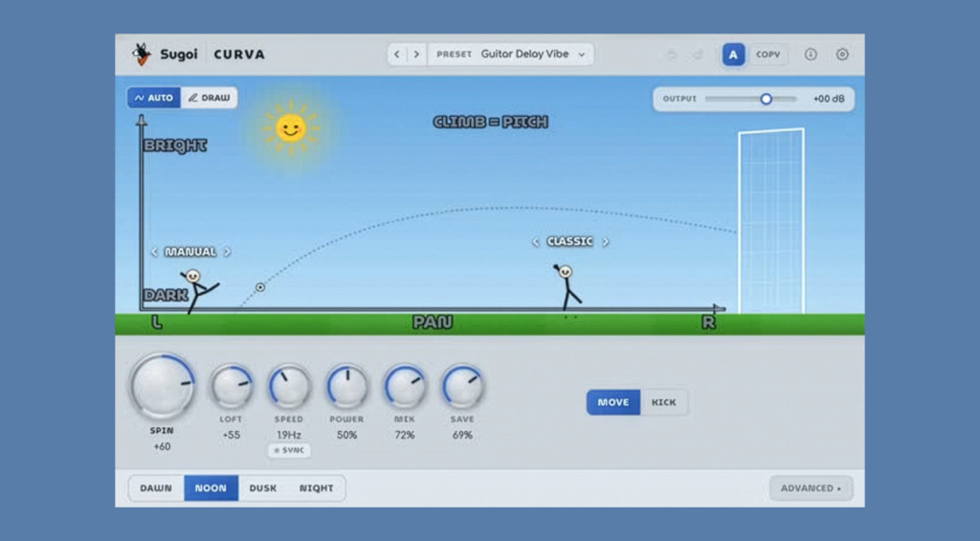Switch to the DUSK tab
980x541 pixels.
tap(263, 487)
